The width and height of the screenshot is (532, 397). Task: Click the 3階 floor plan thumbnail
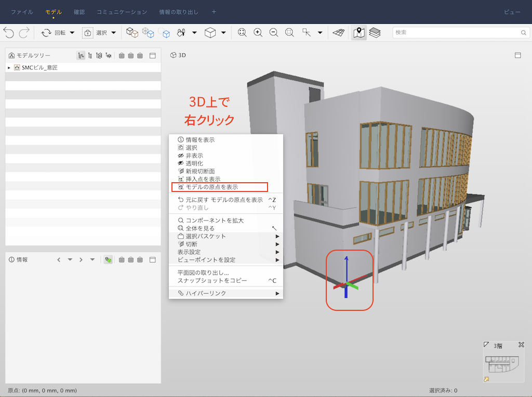502,364
